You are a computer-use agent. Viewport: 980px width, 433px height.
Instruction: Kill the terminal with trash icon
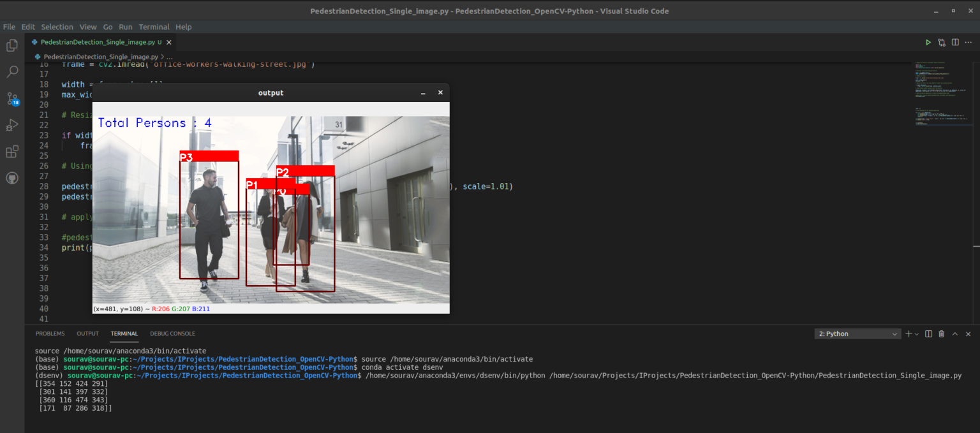pos(942,334)
